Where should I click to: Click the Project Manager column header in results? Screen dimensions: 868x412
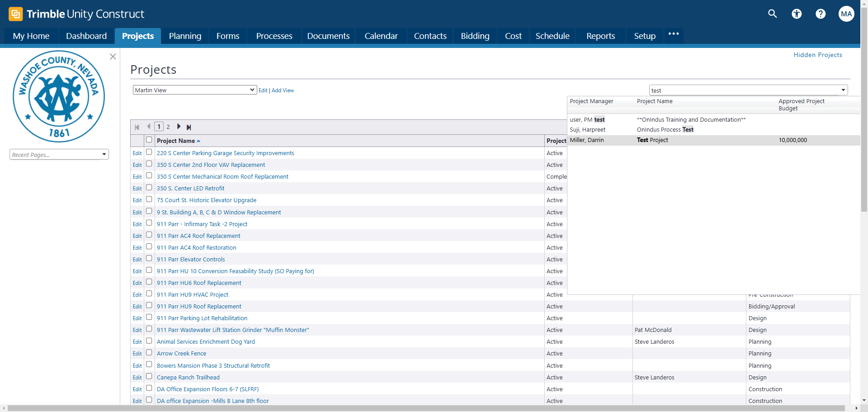tap(591, 101)
